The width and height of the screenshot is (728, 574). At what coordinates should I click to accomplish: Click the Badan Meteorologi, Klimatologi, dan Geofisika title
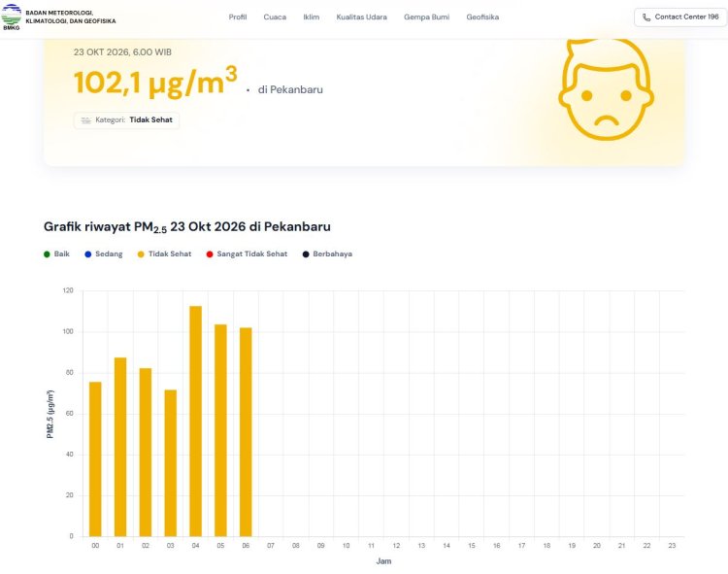71,17
